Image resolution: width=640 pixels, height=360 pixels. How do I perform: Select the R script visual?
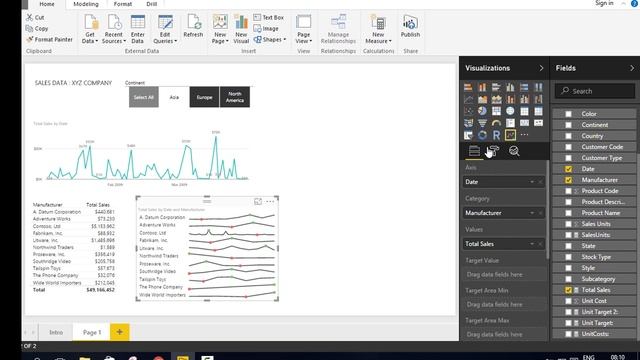[496, 135]
